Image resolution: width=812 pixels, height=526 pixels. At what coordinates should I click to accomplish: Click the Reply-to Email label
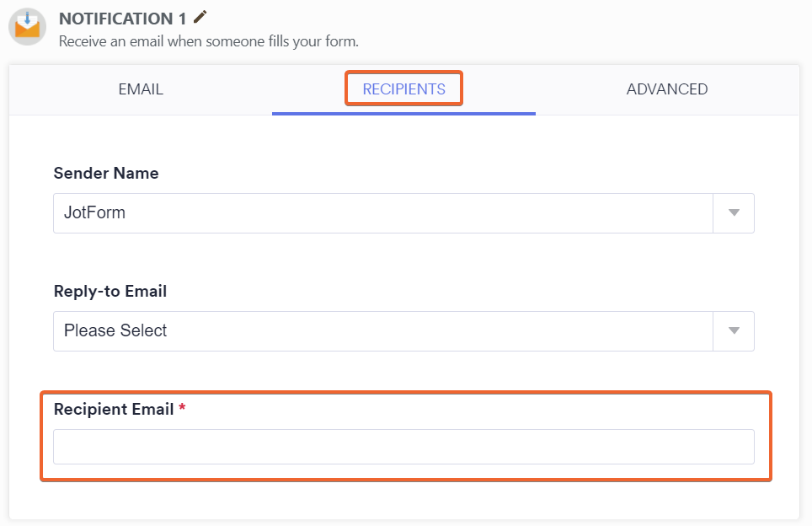110,291
